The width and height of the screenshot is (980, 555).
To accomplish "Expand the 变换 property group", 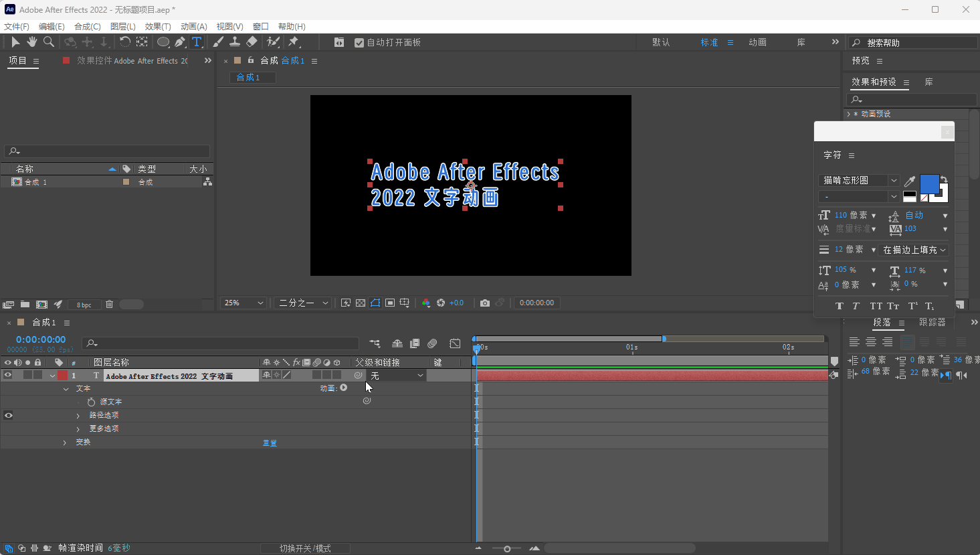I will [x=65, y=443].
